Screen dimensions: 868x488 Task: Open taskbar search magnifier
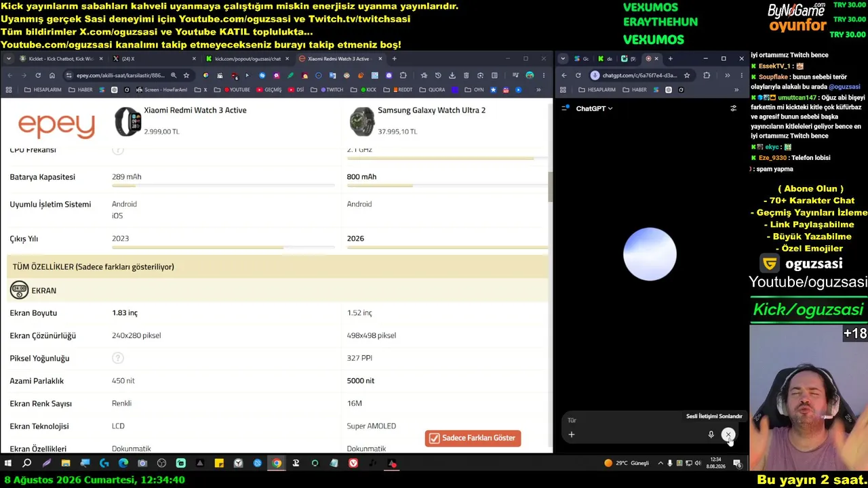tap(27, 464)
